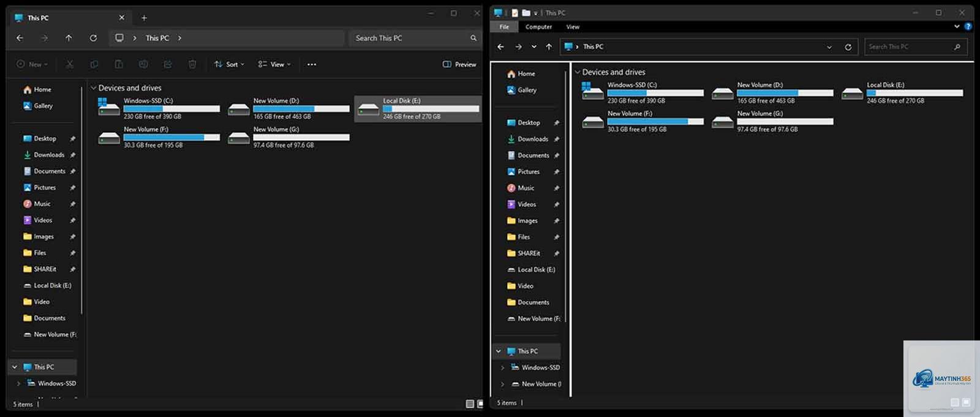Select New Volume (D:) in right window
980x417 pixels.
[773, 92]
